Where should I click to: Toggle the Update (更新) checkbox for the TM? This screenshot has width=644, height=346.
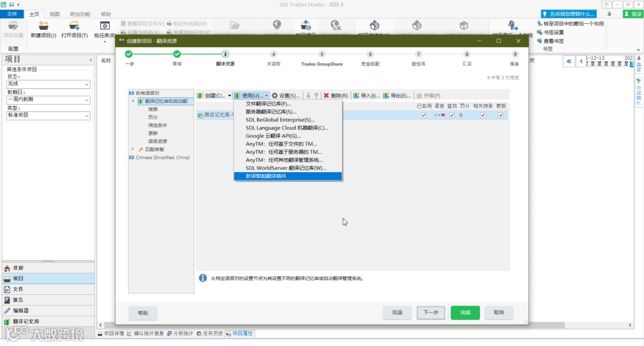(x=501, y=115)
